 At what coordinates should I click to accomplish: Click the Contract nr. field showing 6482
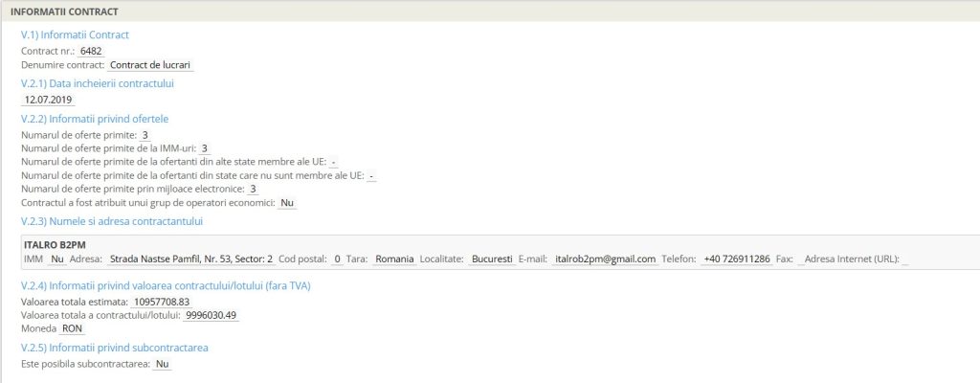[x=91, y=50]
